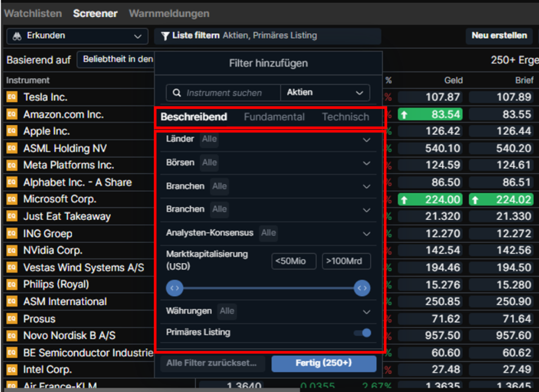Screen dimensions: 539x392
Task: Click the EQ icon next to Intel Corp.
Action: (x=12, y=370)
